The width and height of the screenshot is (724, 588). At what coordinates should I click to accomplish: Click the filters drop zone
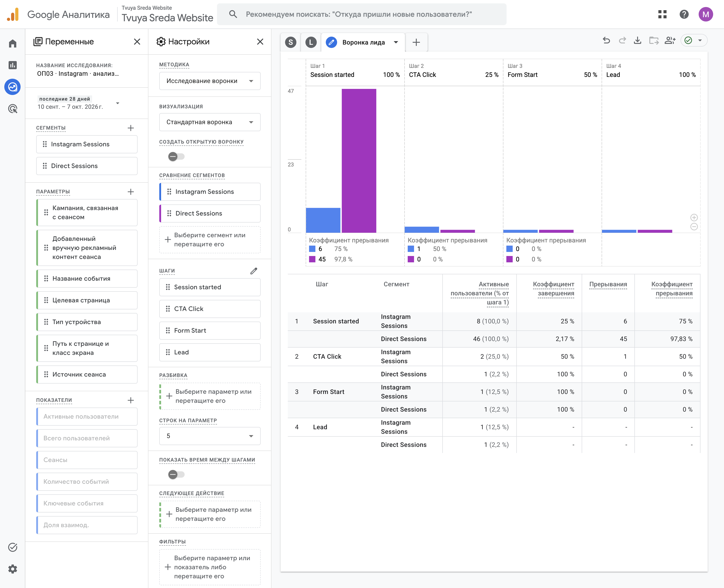click(210, 567)
